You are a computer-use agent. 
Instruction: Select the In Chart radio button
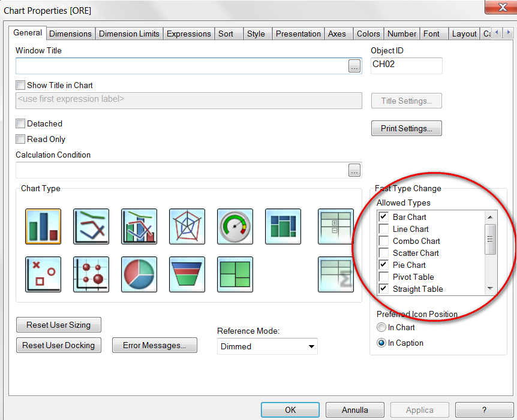tap(381, 327)
